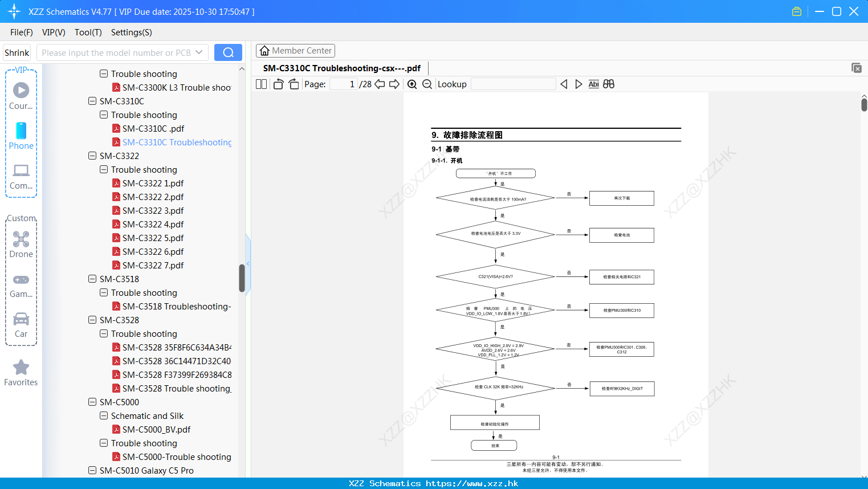
Task: Click the Lookup text field
Action: pos(514,84)
